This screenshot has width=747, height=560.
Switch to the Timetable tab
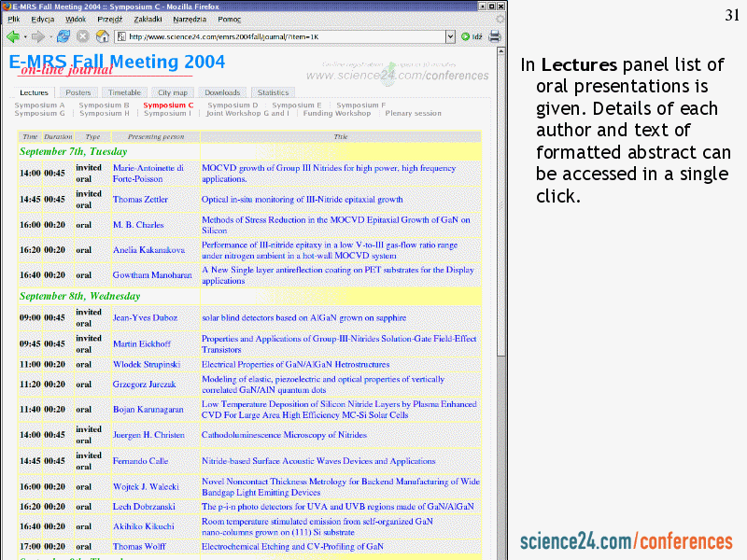[124, 92]
